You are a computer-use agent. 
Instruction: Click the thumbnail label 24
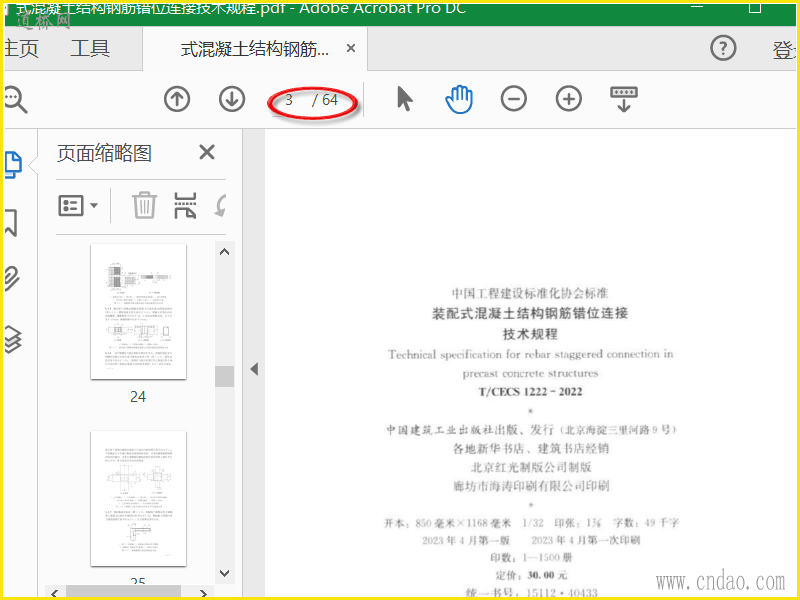[x=138, y=396]
